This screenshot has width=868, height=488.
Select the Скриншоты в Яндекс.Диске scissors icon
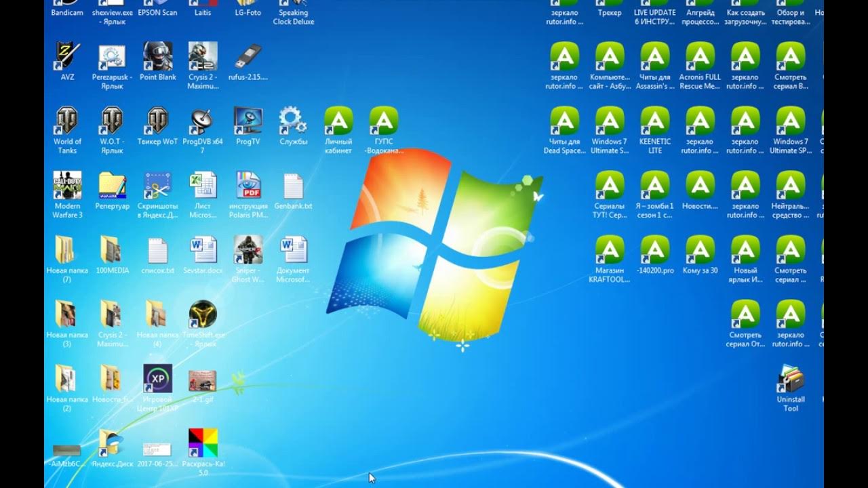coord(157,185)
